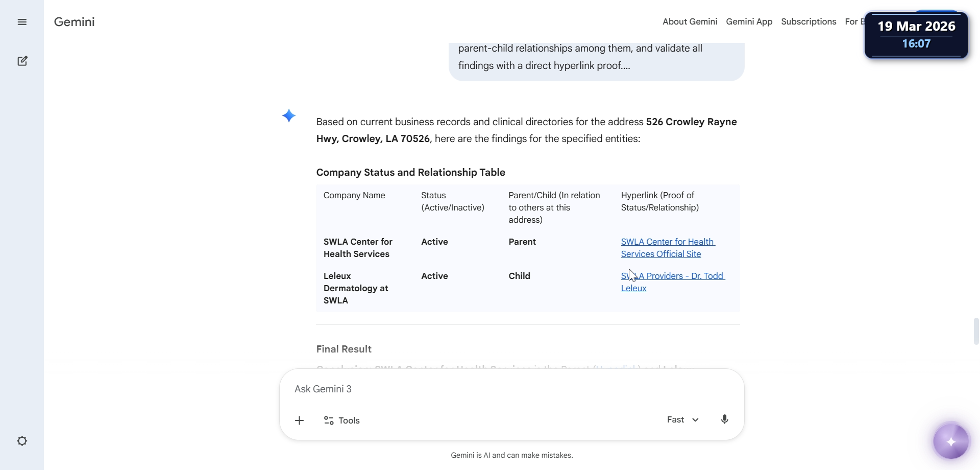Open the Tools options
Screen dimensions: 980x470
pyautogui.click(x=342, y=420)
